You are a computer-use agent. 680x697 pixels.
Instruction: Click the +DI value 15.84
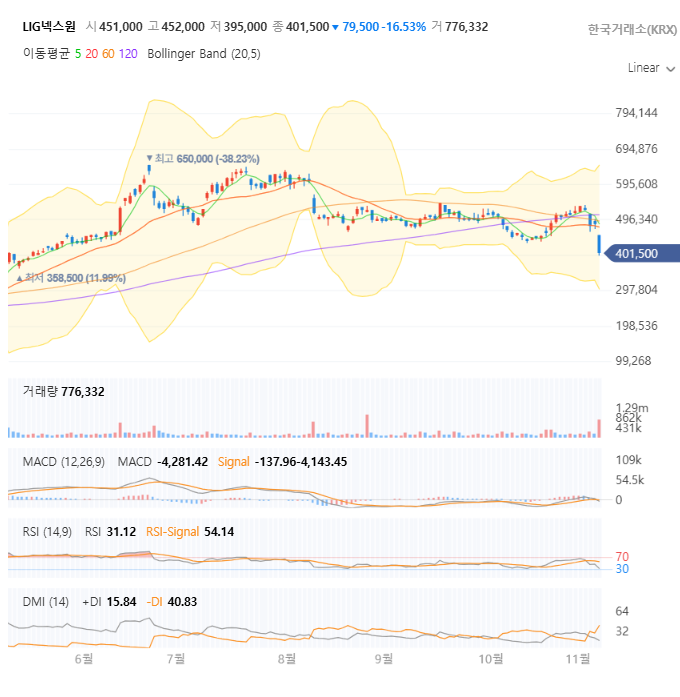[121, 602]
